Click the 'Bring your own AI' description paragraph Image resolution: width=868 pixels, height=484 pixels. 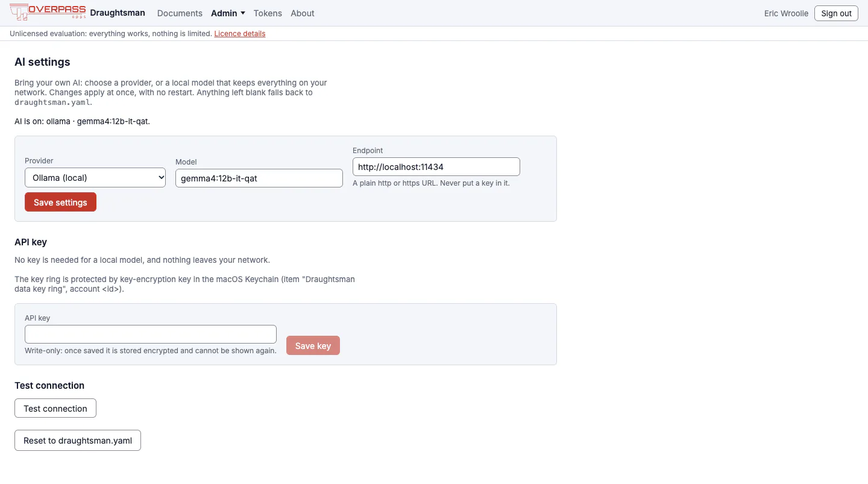[x=171, y=92]
